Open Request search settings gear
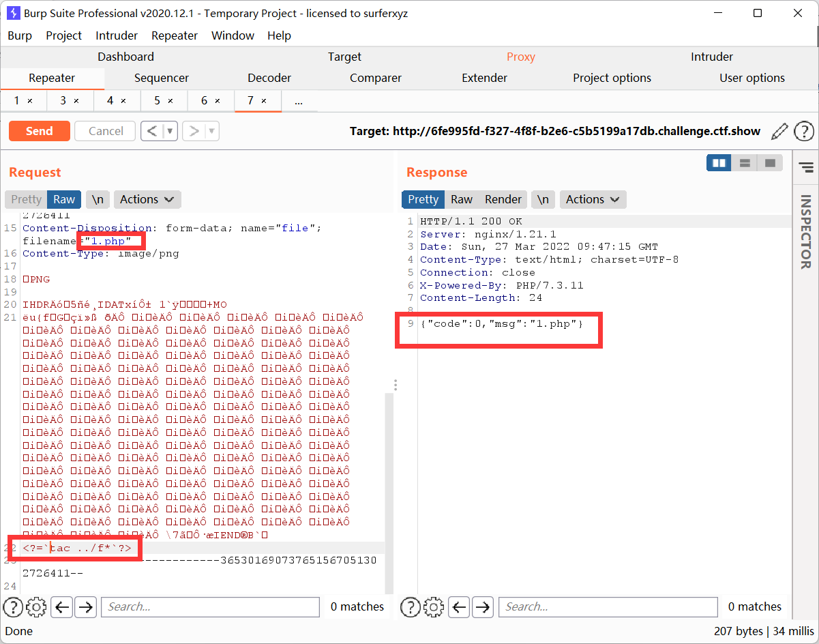 (36, 606)
